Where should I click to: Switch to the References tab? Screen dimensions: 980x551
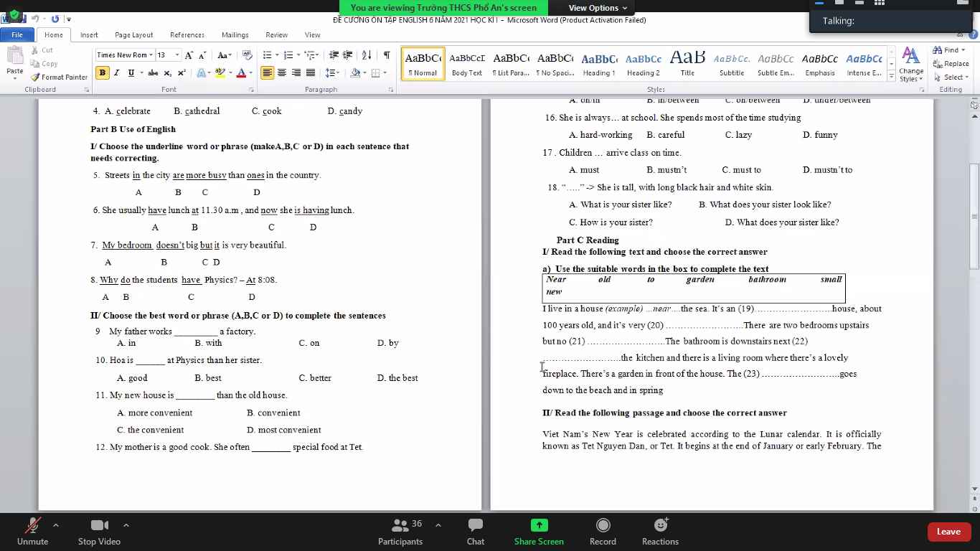[x=187, y=34]
